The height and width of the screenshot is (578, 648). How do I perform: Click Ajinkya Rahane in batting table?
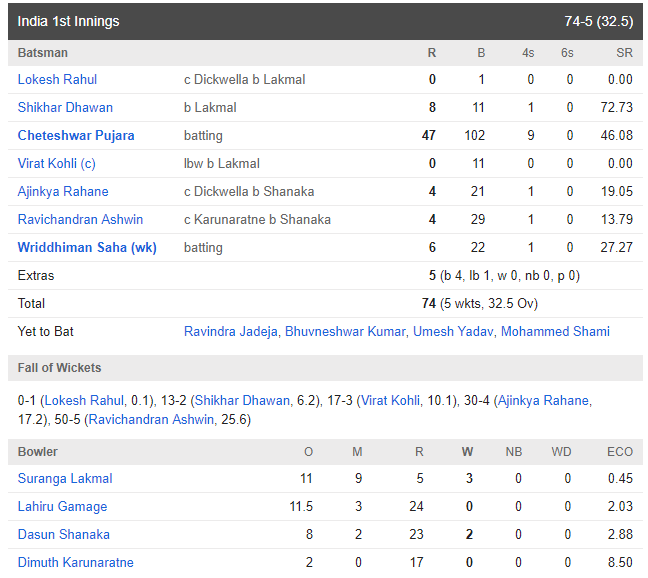coord(63,191)
